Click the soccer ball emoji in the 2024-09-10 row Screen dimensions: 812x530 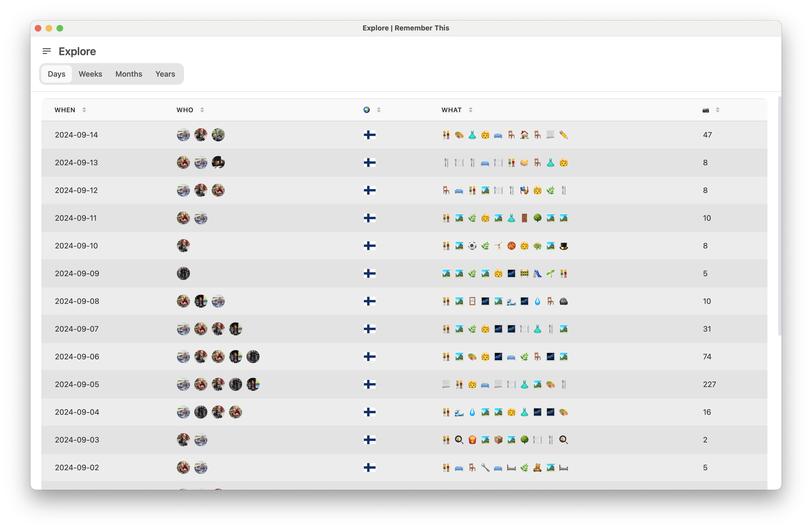[x=472, y=246]
